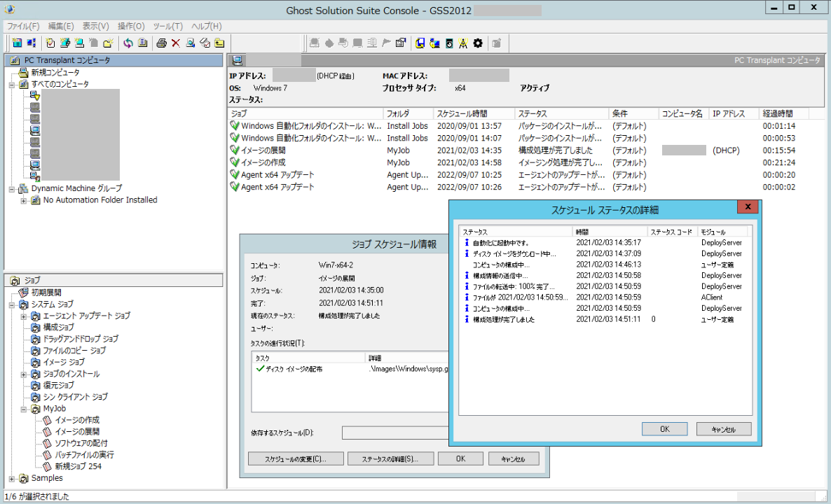The width and height of the screenshot is (831, 504).
Task: Click the 依存するスケジュール(D) field
Action: coord(395,433)
